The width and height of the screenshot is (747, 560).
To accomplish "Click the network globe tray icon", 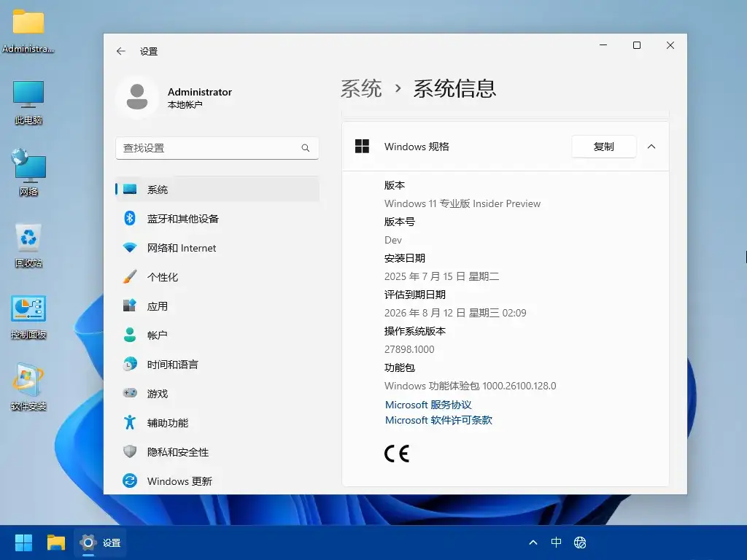I will [x=580, y=542].
